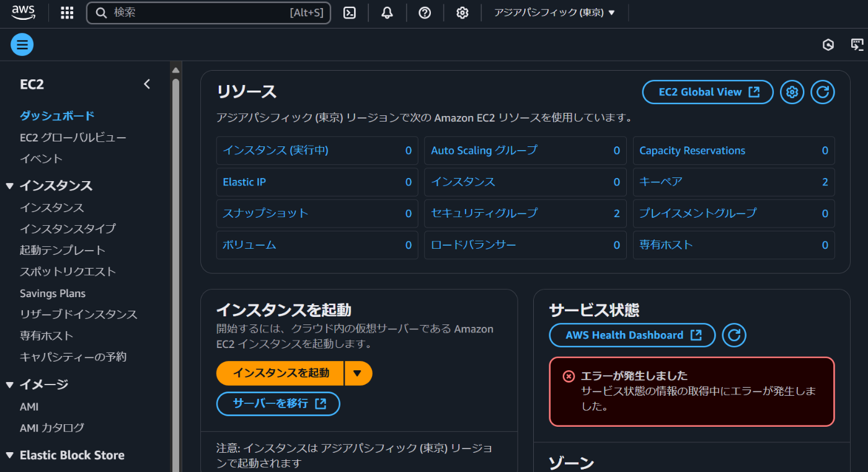Collapse the インスタンス sidebar section
868x472 pixels.
pyautogui.click(x=9, y=185)
